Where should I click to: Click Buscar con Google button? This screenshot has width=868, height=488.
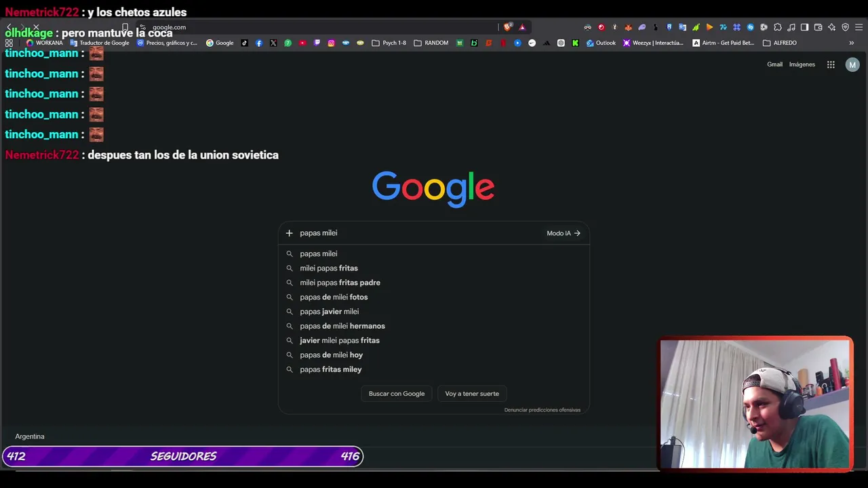(x=397, y=394)
